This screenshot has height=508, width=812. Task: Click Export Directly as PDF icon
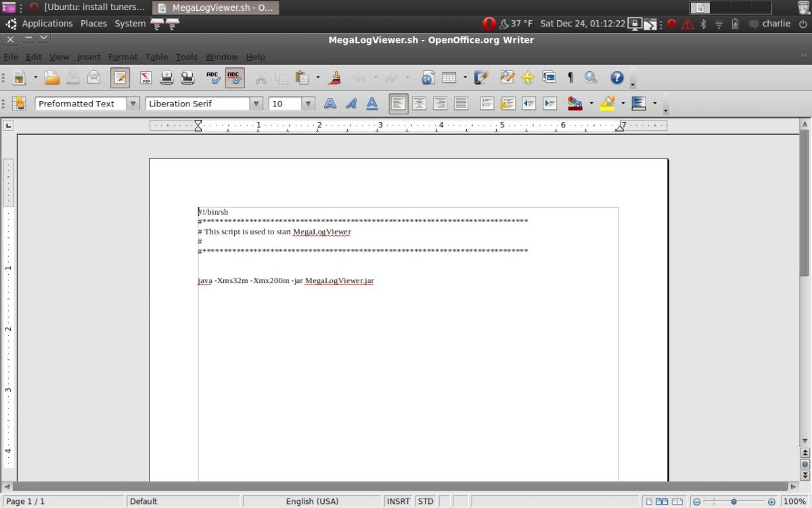145,78
